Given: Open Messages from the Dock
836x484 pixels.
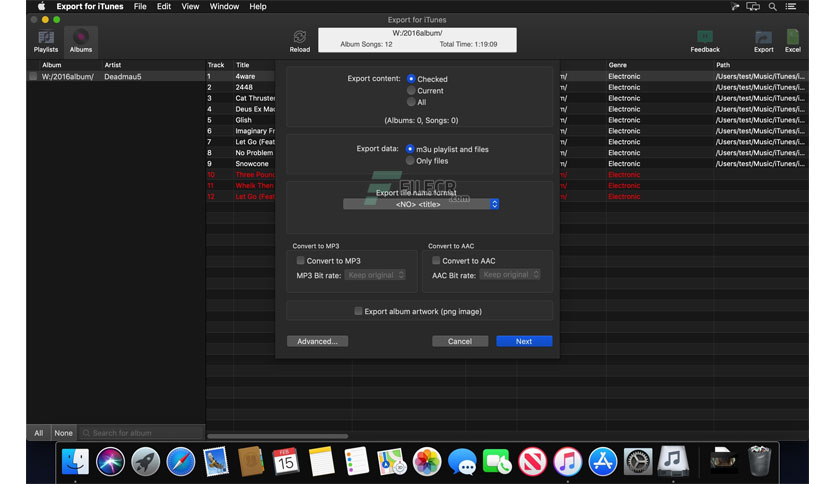Looking at the screenshot, I should click(462, 461).
